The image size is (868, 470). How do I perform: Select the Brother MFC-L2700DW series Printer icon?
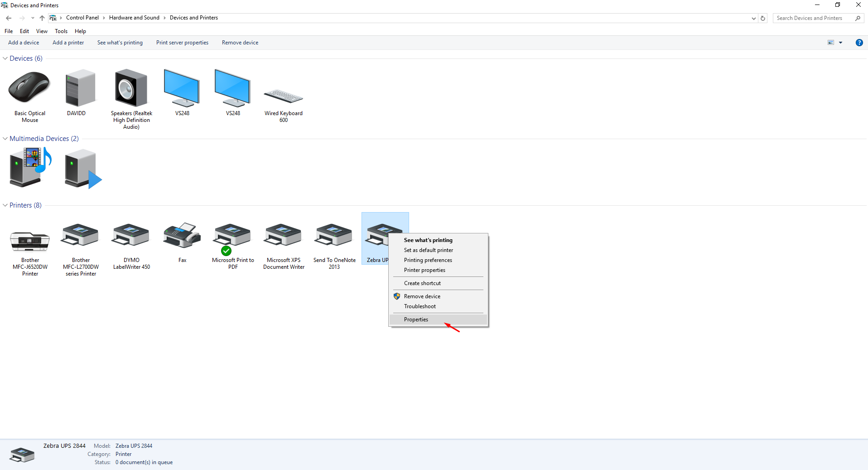[x=81, y=235]
